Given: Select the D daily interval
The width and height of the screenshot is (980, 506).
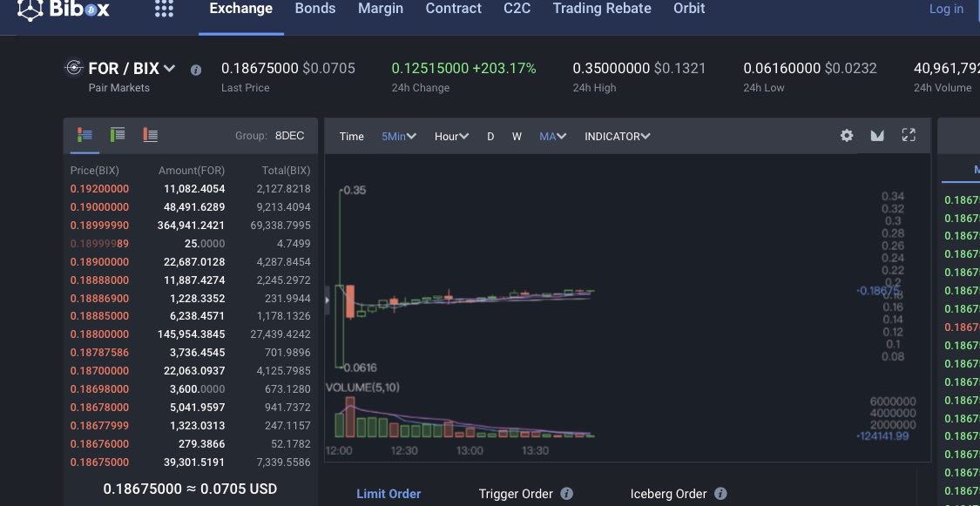Looking at the screenshot, I should click(x=490, y=136).
